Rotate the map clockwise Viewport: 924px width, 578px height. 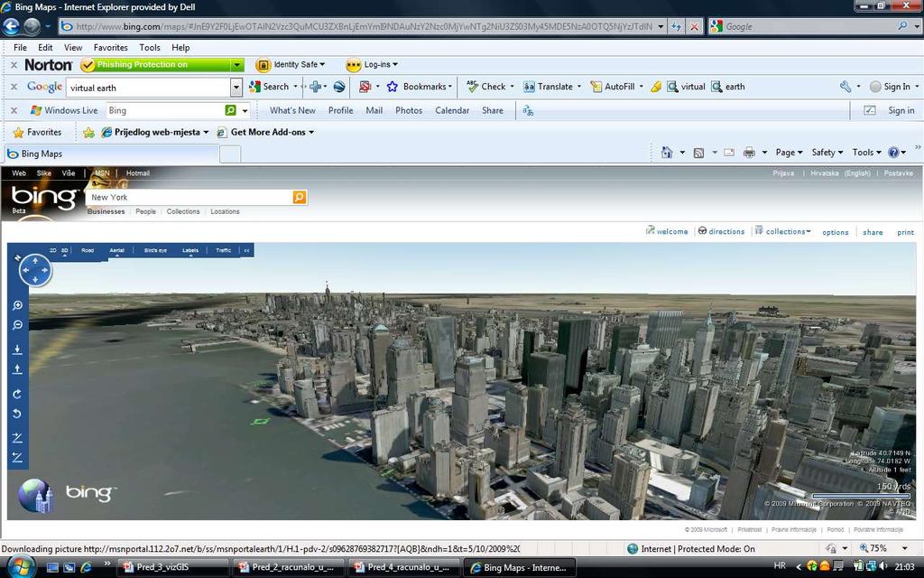(18, 394)
